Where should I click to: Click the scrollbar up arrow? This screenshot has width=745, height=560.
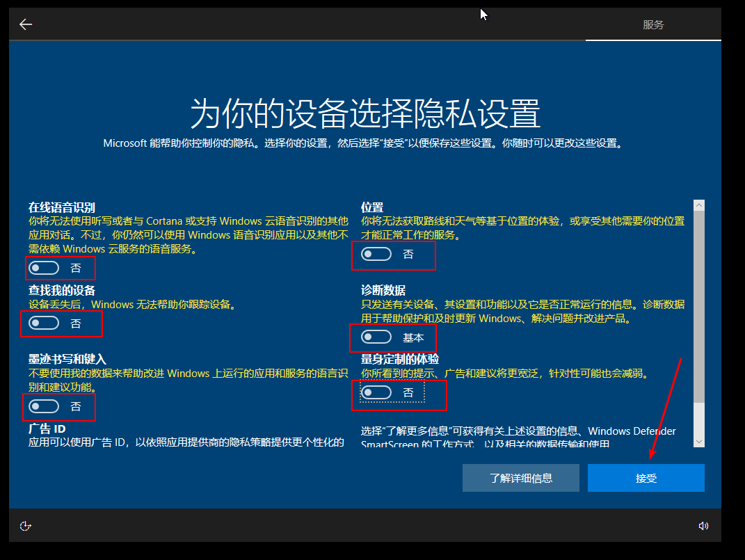click(699, 205)
